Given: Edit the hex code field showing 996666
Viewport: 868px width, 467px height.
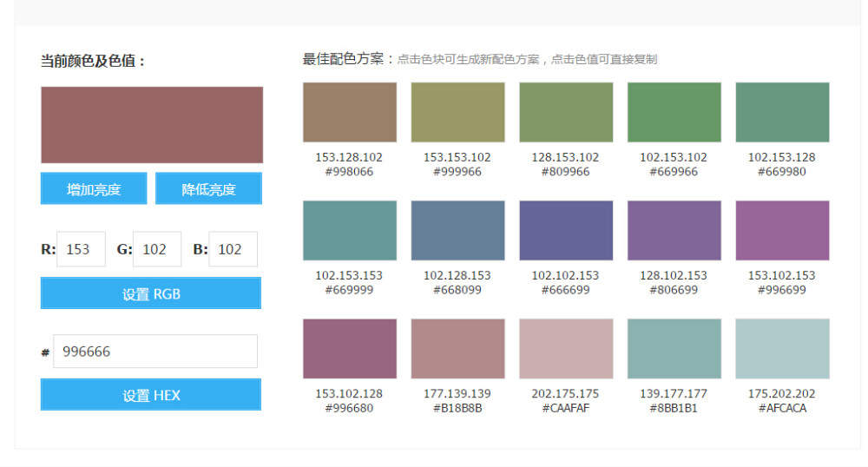Looking at the screenshot, I should [x=155, y=352].
